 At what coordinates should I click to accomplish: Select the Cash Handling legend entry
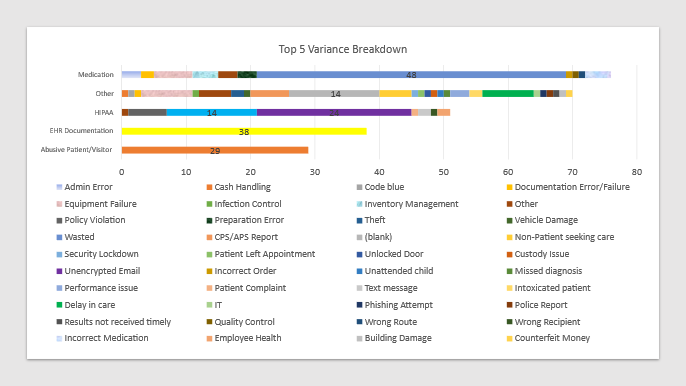click(x=238, y=187)
